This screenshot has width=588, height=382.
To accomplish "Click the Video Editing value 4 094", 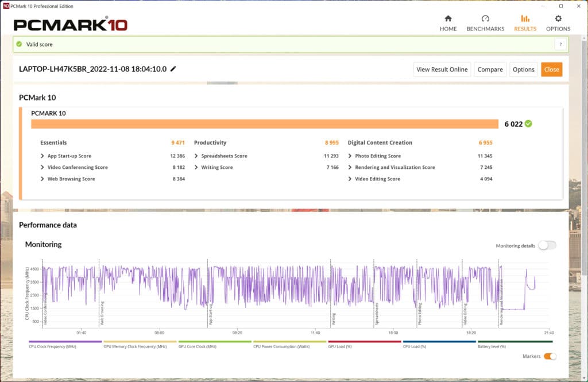I will tap(486, 179).
